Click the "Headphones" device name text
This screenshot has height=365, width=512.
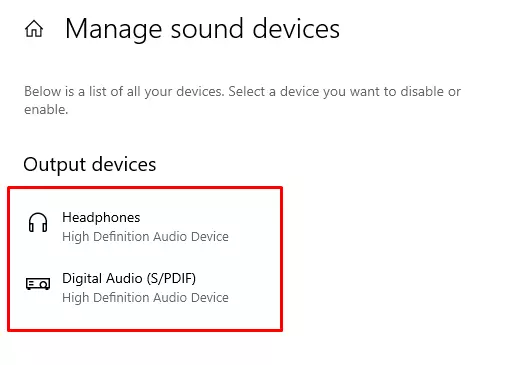coord(101,218)
